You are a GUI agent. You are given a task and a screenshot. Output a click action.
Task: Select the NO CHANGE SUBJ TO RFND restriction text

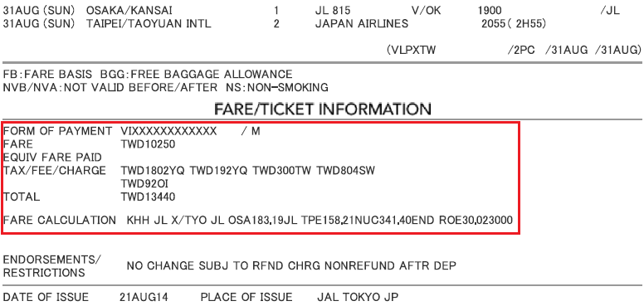205,266
